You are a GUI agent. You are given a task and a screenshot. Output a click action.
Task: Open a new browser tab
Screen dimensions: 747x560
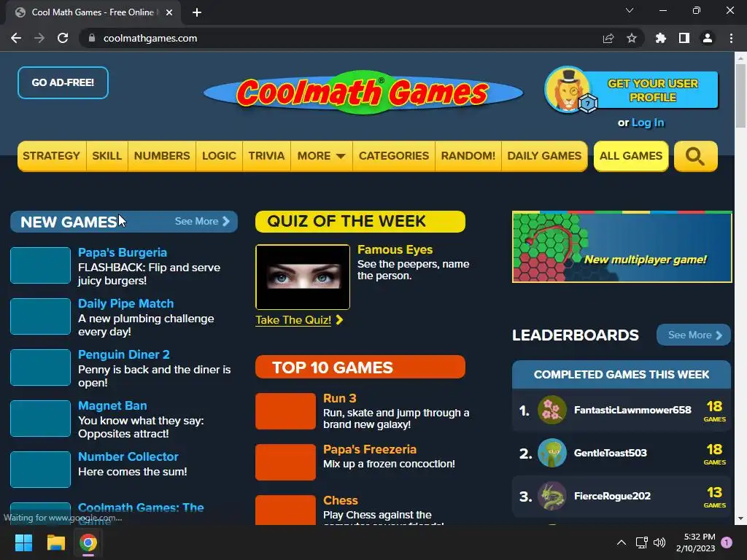[197, 12]
